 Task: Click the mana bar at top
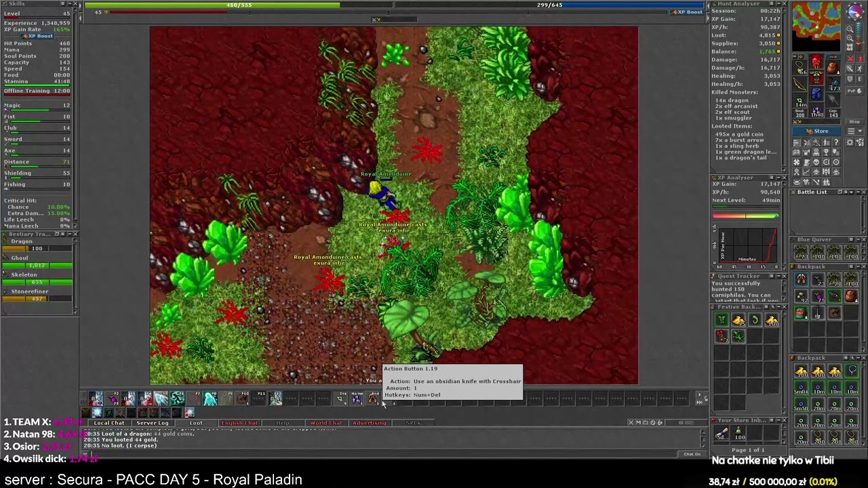[549, 5]
